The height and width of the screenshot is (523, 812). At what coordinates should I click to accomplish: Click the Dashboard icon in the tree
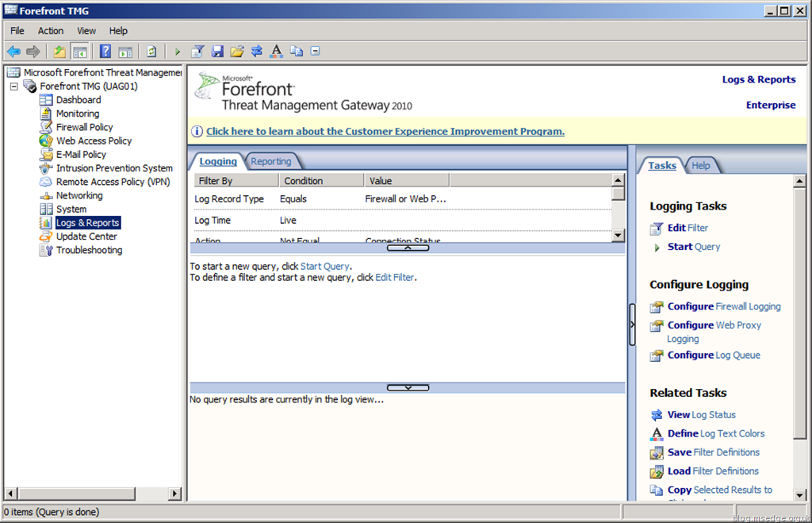tap(46, 99)
